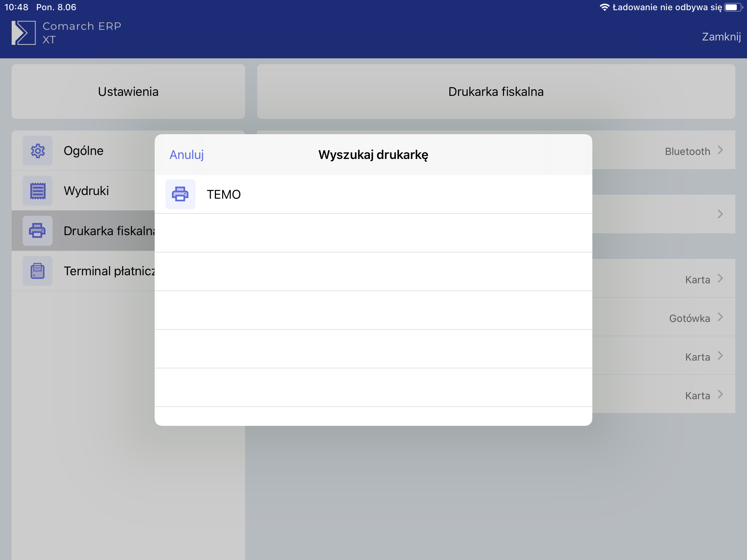Open the last Karta row chevron
The height and width of the screenshot is (560, 747).
(720, 394)
